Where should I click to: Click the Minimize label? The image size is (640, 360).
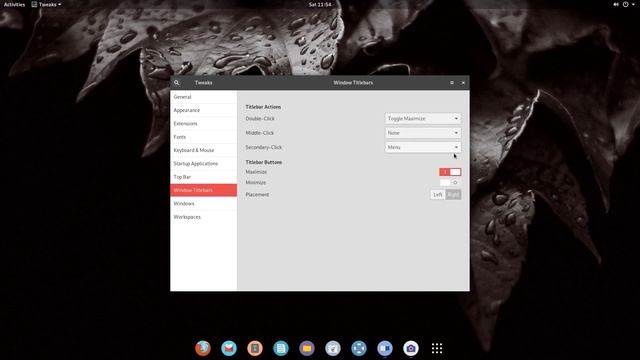coord(256,182)
